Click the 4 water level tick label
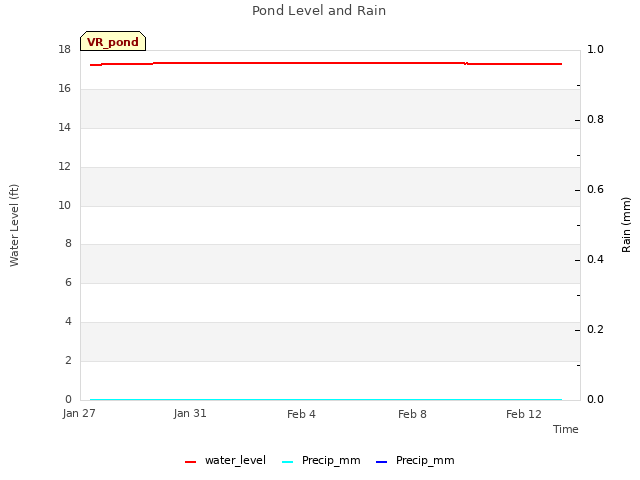Screen dimensions: 640x480 [68, 321]
